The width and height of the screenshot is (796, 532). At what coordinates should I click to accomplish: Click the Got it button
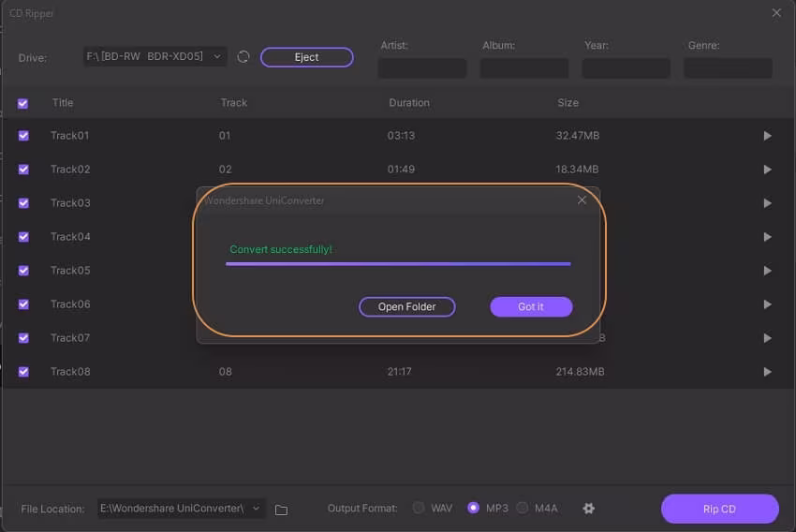point(531,306)
